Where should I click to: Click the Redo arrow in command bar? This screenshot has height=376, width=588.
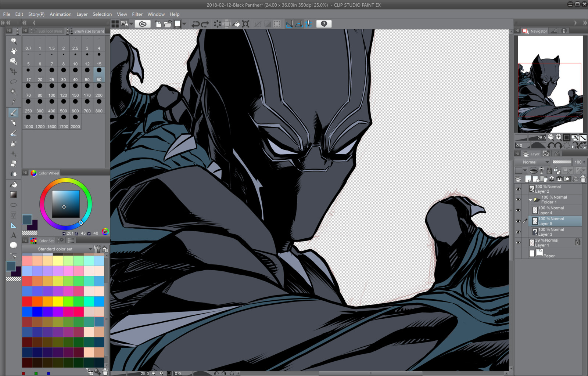pos(205,24)
